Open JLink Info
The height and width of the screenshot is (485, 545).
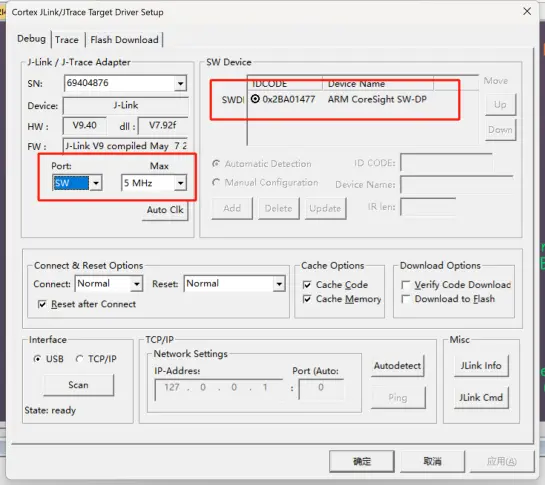[481, 365]
